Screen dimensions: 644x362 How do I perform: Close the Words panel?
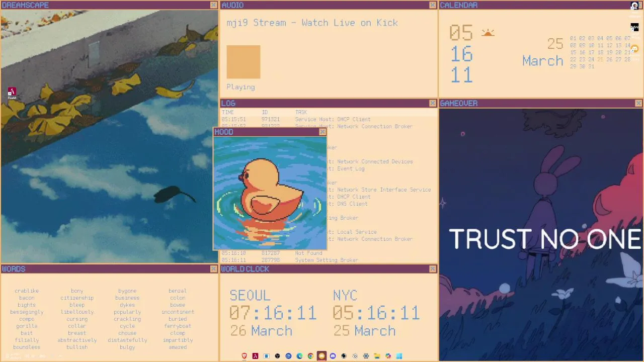pyautogui.click(x=213, y=269)
